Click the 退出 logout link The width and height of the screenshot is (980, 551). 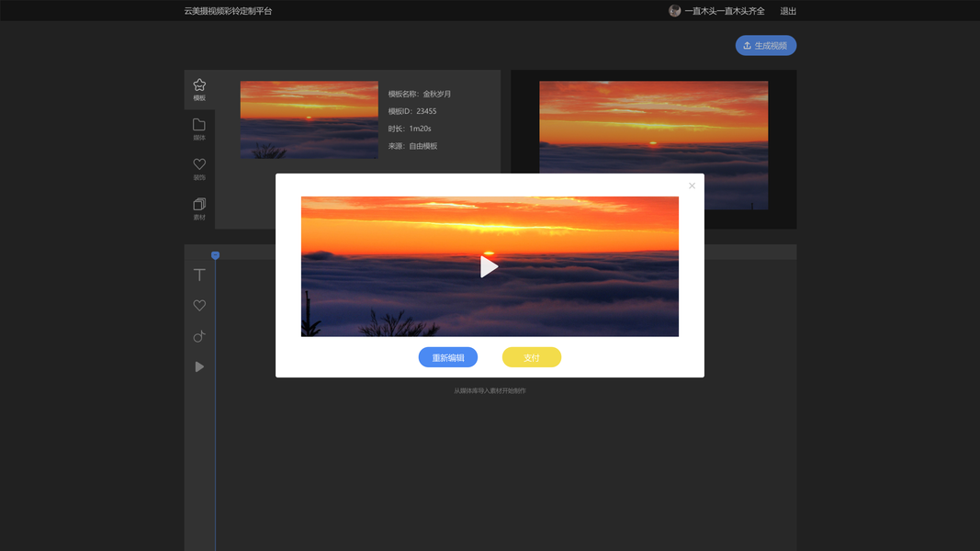788,11
